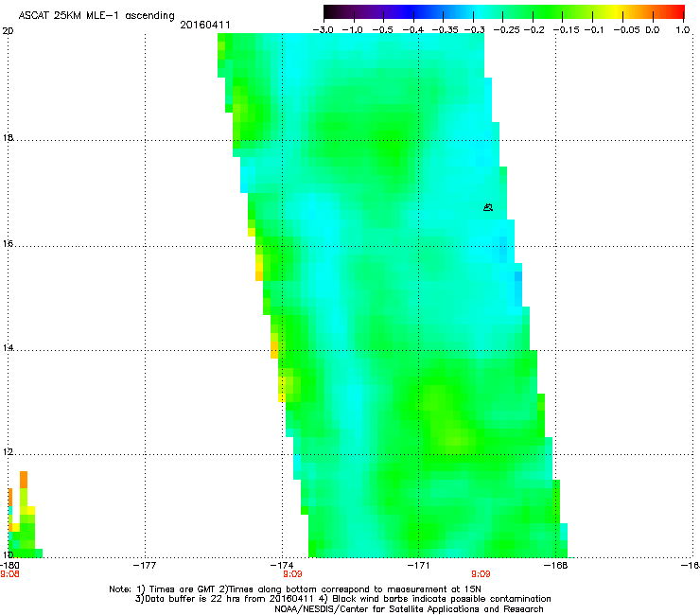Click the '0.0' color scale label
The width and height of the screenshot is (700, 615).
click(653, 30)
